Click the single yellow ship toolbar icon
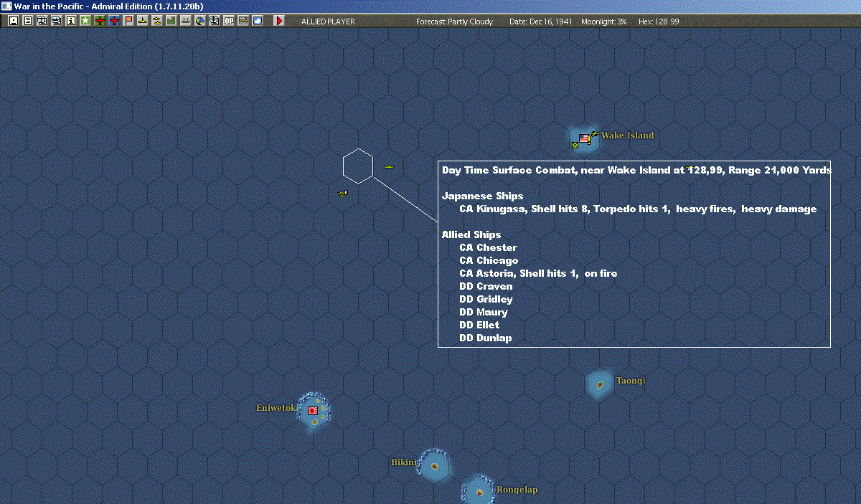 143,21
